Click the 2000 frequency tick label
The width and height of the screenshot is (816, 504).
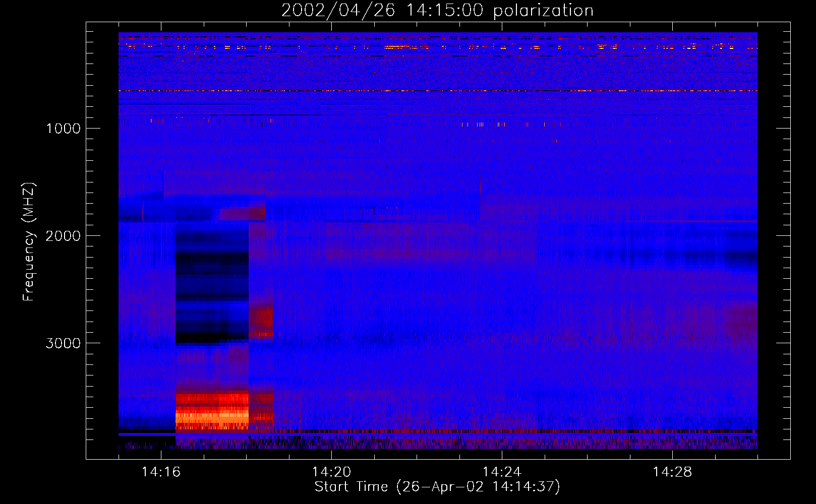tap(63, 236)
